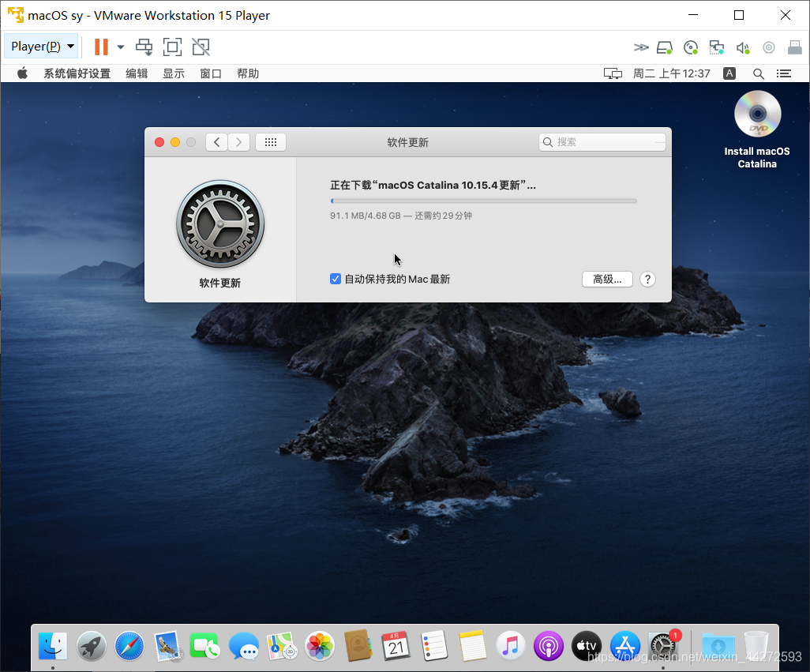Image resolution: width=810 pixels, height=672 pixels.
Task: Open the Player(P) dropdown menu
Action: [43, 47]
